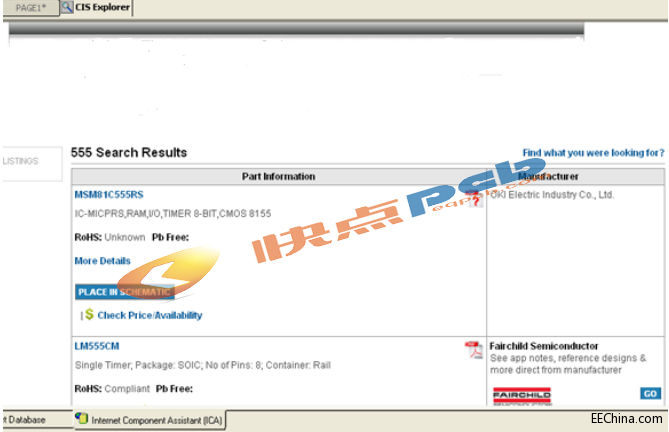Click the Part Information column header
Screen dimensions: 669x432
(x=279, y=177)
